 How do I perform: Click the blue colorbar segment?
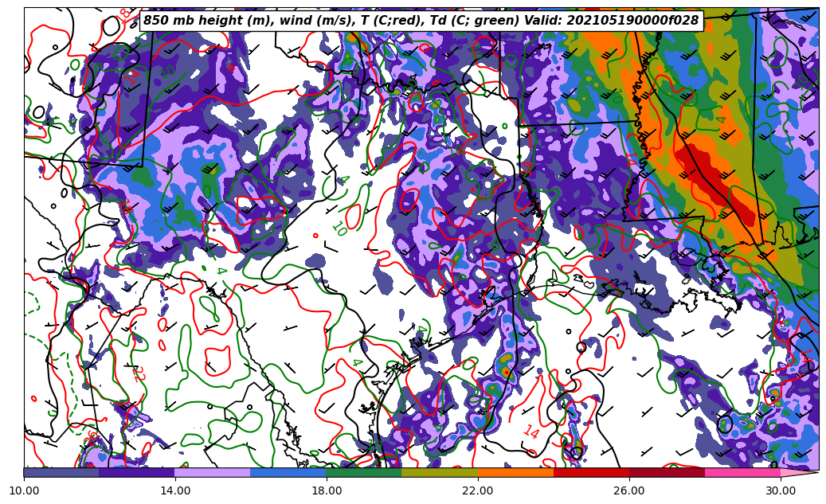click(288, 472)
